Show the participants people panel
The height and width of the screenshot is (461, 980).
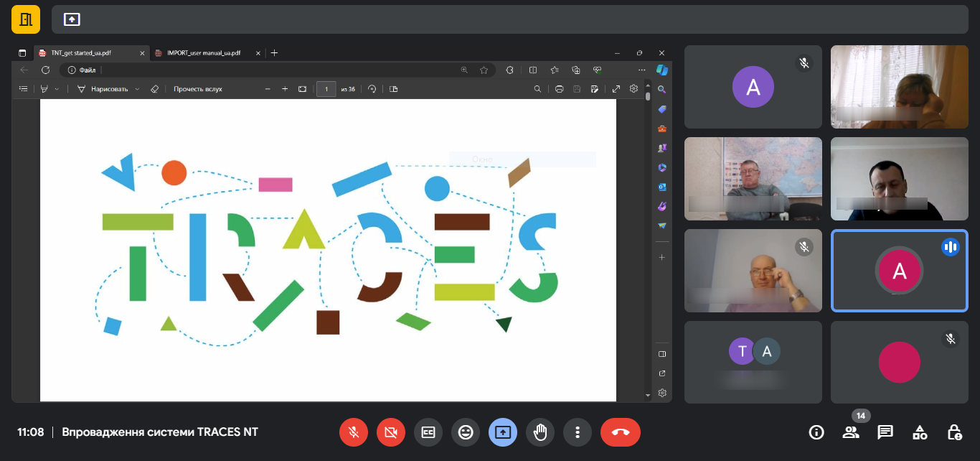851,432
